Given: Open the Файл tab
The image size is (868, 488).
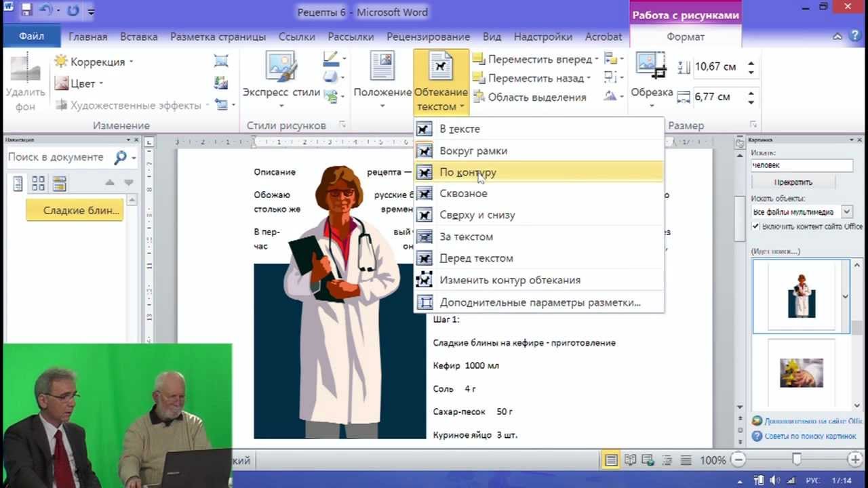Looking at the screenshot, I should pyautogui.click(x=32, y=37).
